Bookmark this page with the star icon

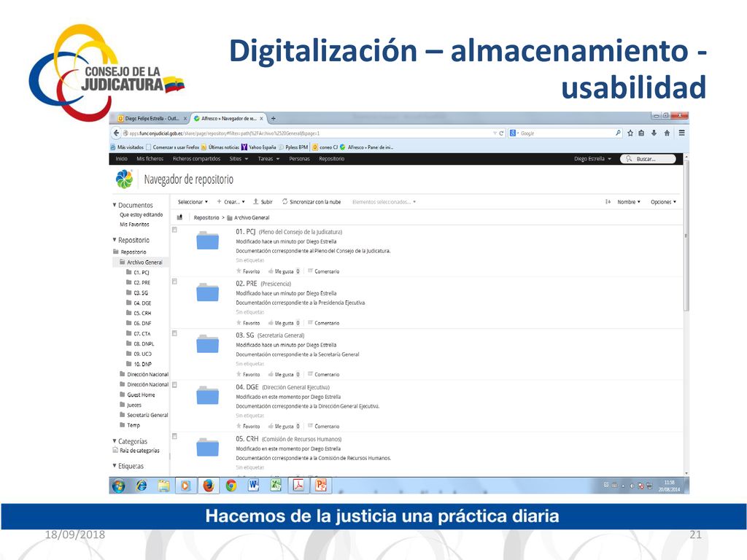(x=630, y=133)
